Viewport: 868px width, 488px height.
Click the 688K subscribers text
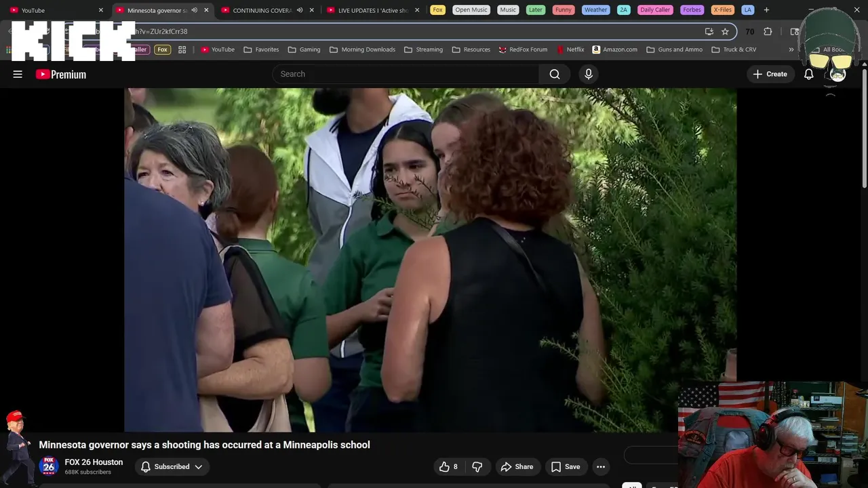(x=87, y=472)
